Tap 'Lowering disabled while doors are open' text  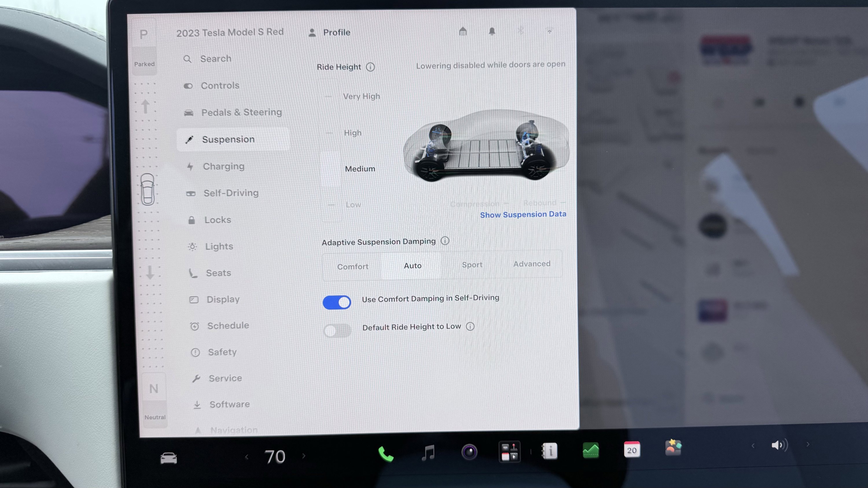click(x=491, y=65)
